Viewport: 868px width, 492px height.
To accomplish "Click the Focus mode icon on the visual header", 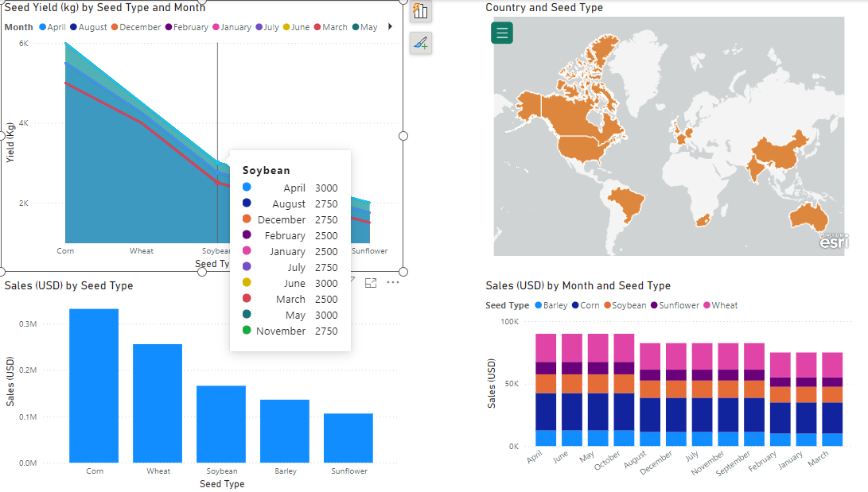I will click(371, 282).
